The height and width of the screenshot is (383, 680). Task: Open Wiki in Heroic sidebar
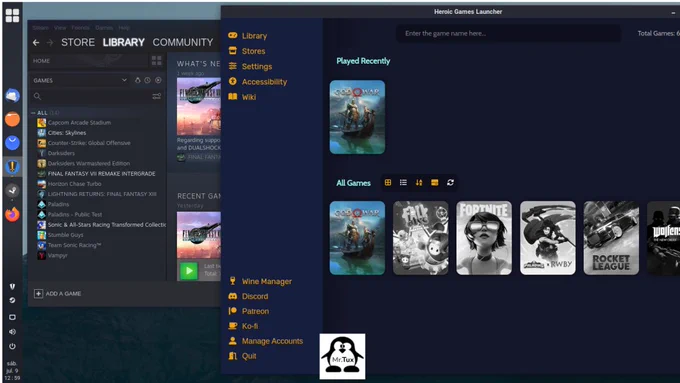point(242,97)
